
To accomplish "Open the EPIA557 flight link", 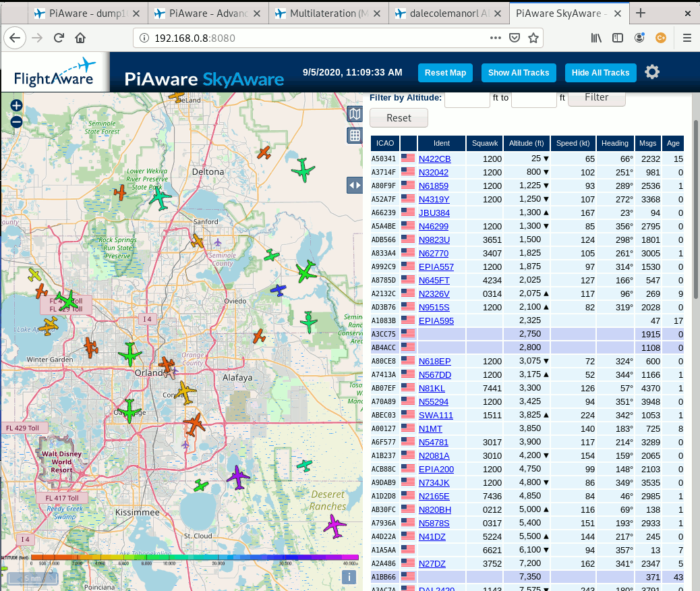I will 436,267.
